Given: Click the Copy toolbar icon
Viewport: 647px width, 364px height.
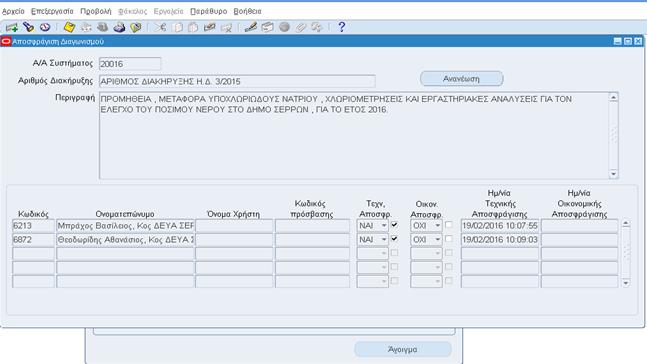Looking at the screenshot, I should [x=178, y=27].
